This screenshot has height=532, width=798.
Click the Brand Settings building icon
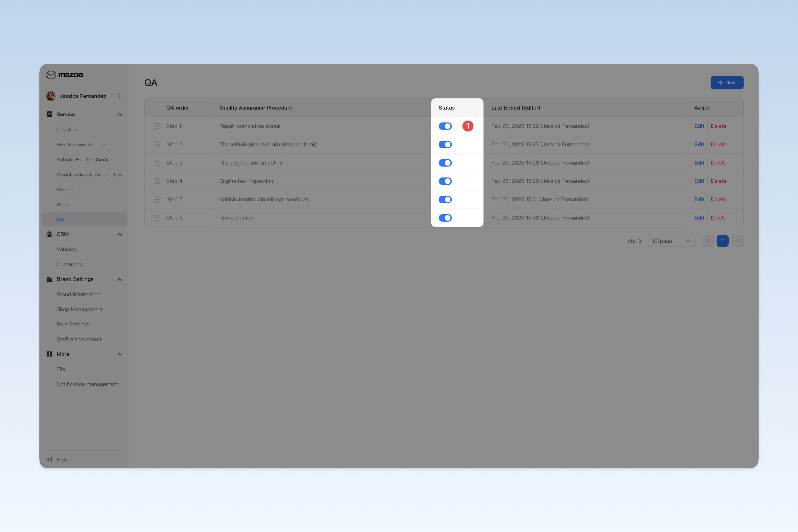[x=49, y=279]
